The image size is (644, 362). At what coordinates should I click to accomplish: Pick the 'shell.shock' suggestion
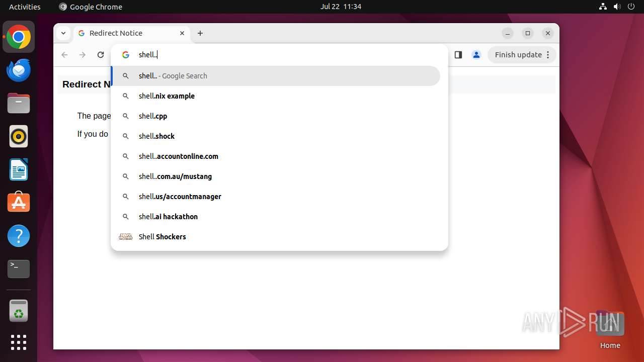276,136
